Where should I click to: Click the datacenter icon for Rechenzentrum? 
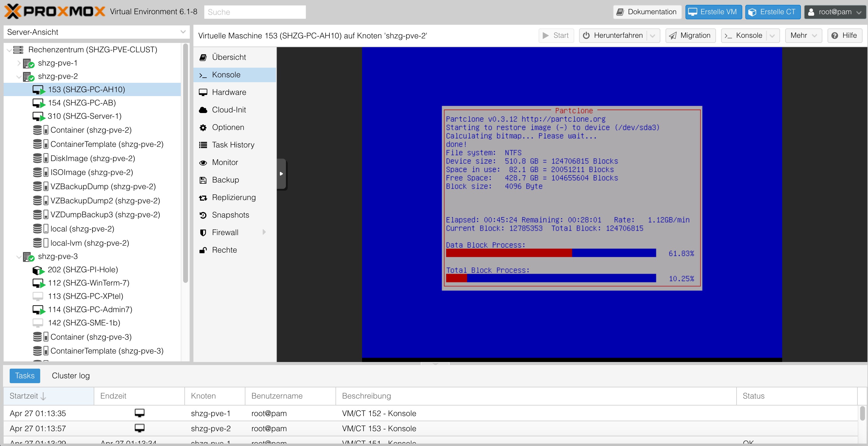click(x=18, y=50)
